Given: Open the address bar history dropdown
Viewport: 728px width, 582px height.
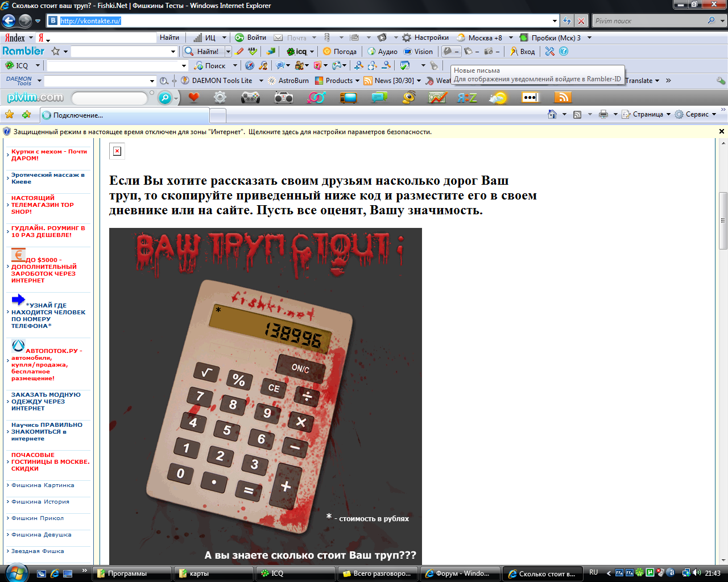Looking at the screenshot, I should (555, 21).
